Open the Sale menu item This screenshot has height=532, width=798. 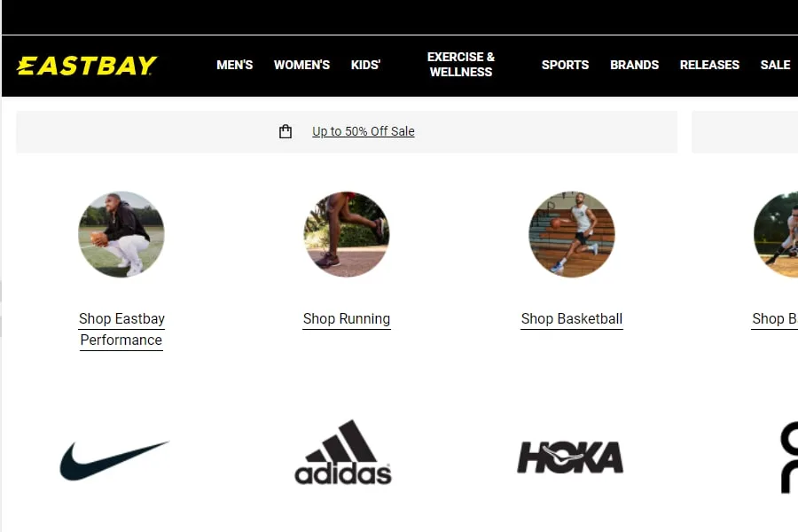[x=775, y=65]
